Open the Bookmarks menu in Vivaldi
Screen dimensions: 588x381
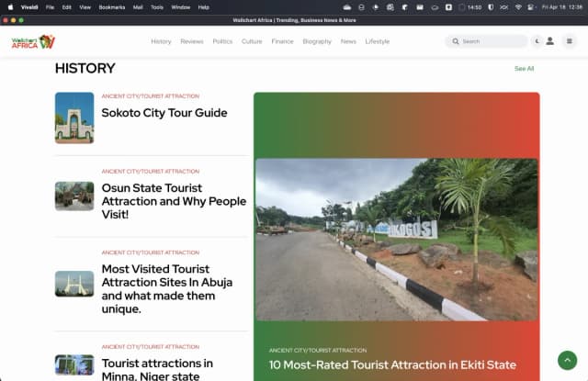[111, 6]
